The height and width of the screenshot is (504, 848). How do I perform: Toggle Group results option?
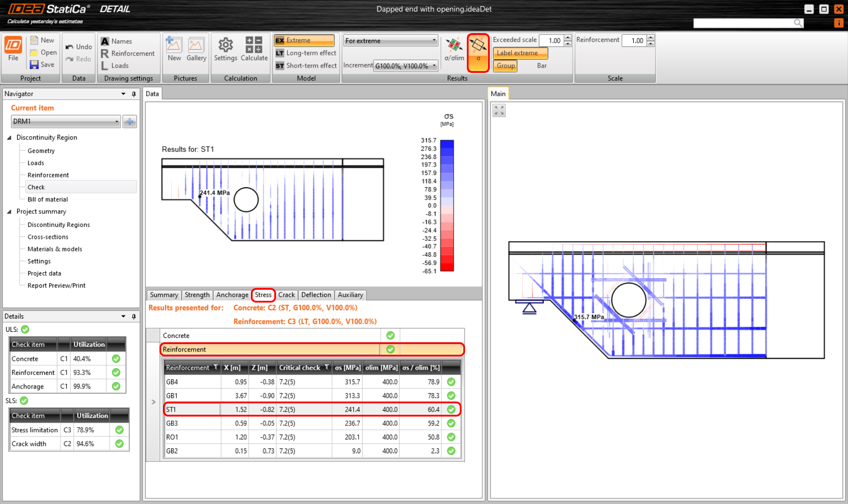(505, 65)
